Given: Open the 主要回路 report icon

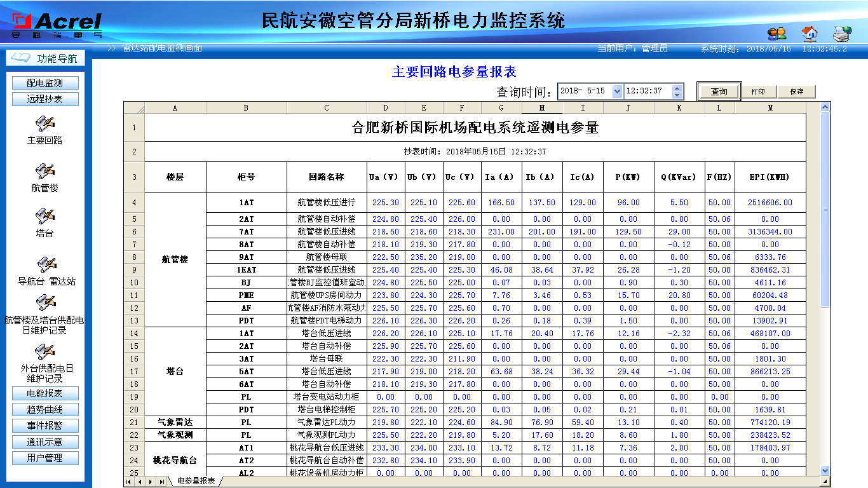Looking at the screenshot, I should click(x=44, y=123).
